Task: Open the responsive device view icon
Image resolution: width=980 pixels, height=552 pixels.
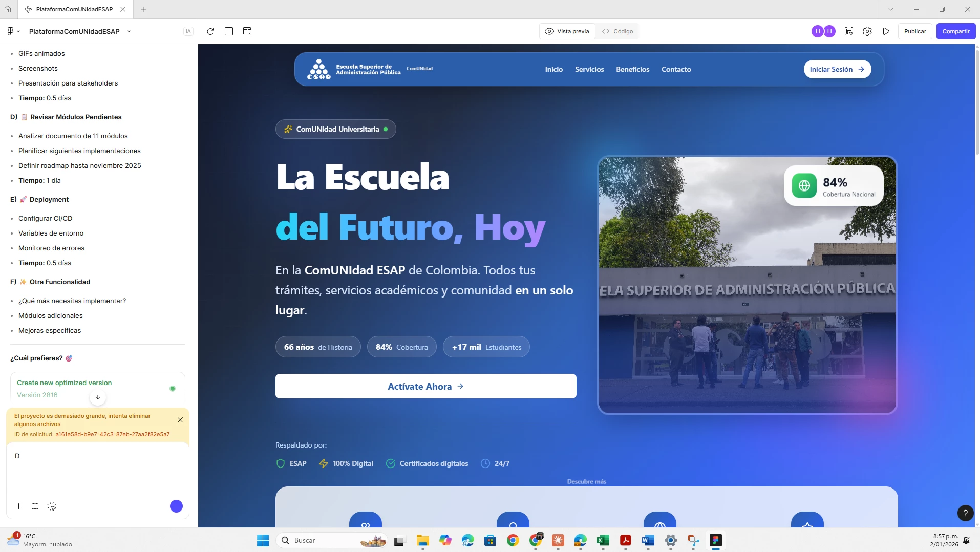Action: pos(247,31)
